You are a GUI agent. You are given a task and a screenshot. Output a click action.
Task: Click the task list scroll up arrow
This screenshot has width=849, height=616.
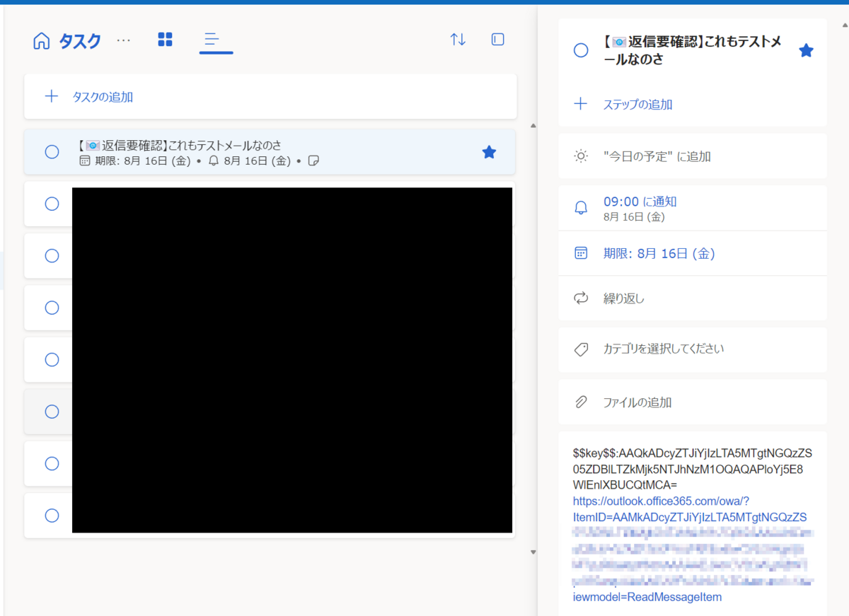tap(533, 126)
